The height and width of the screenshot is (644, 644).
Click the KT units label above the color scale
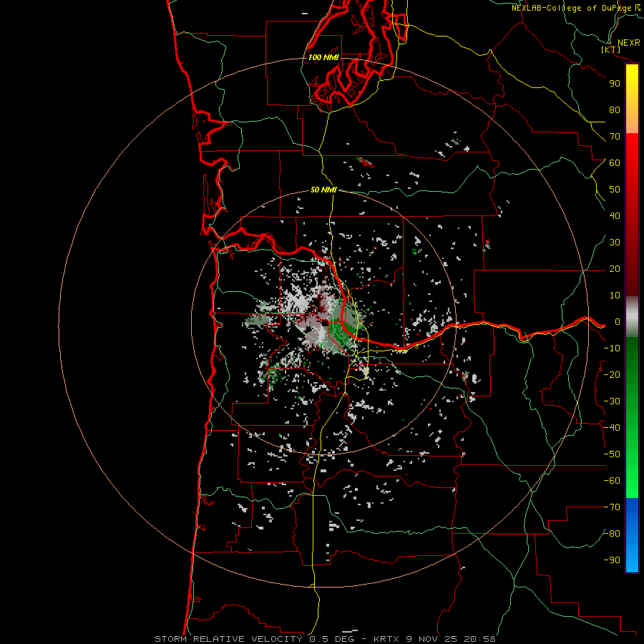pos(611,50)
